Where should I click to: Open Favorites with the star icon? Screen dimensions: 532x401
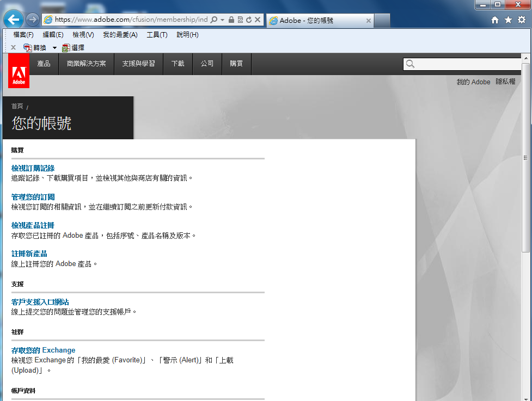point(508,20)
